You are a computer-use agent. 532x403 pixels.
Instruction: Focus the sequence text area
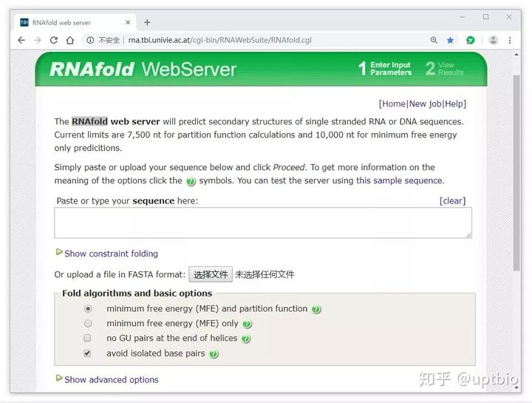tap(263, 223)
